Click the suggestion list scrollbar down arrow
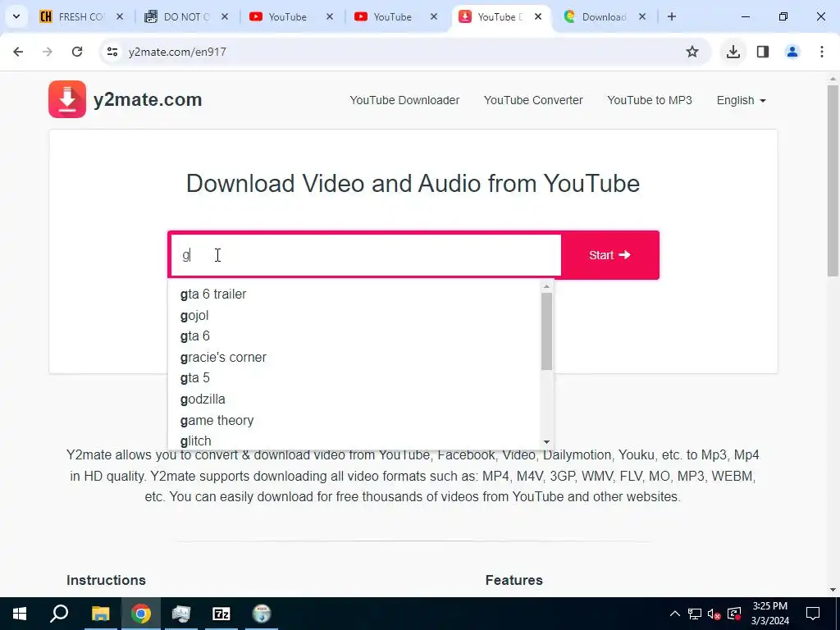 click(546, 442)
